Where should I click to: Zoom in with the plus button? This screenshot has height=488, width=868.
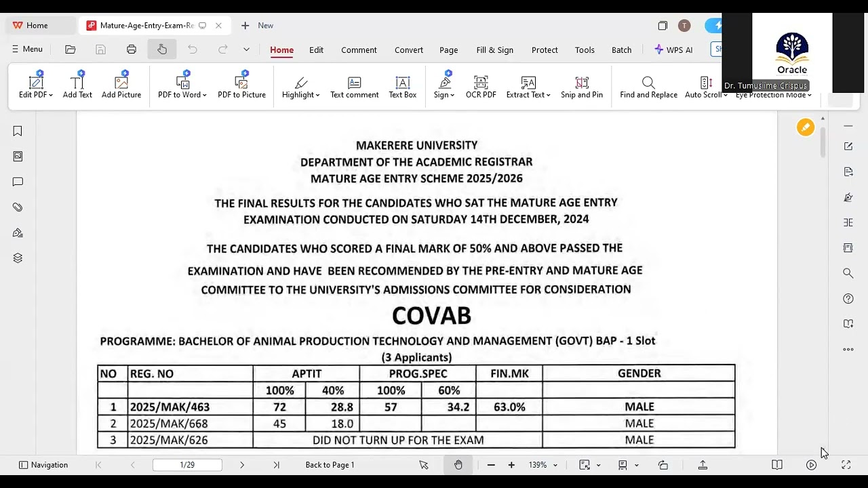[x=511, y=465]
